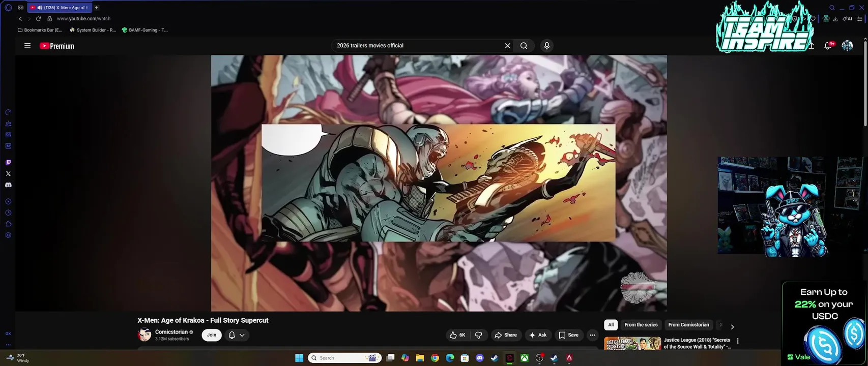Image resolution: width=868 pixels, height=366 pixels.
Task: Open the X sidebar panel
Action: (x=8, y=174)
